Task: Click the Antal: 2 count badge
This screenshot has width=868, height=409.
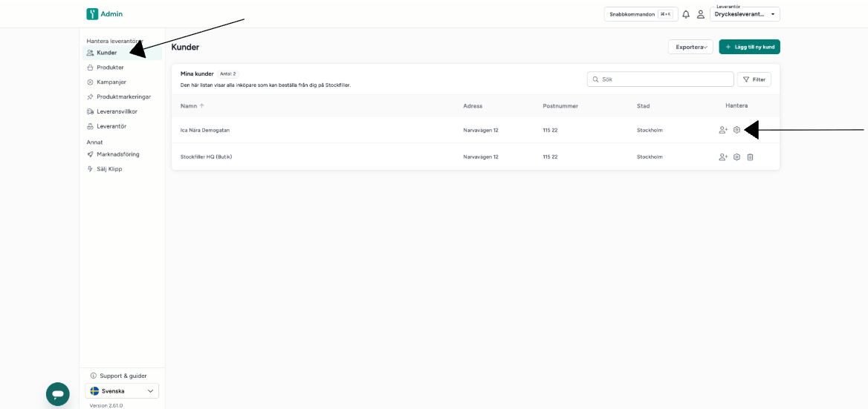Action: coord(228,74)
